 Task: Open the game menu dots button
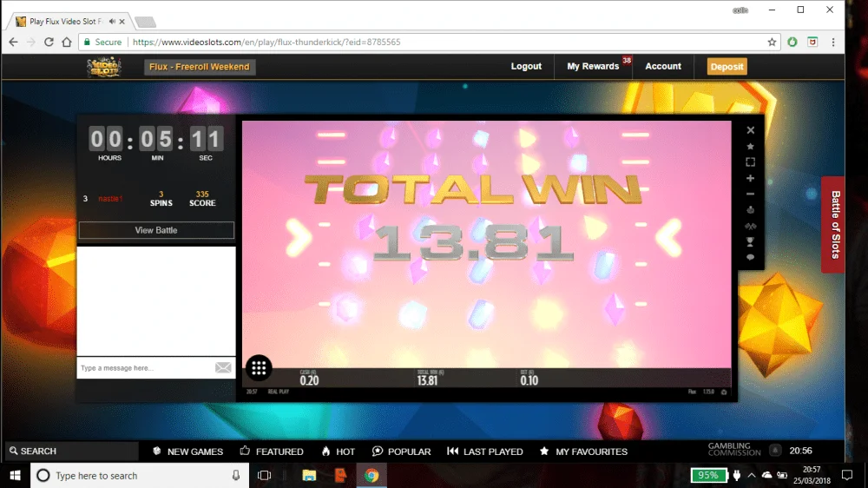coord(259,368)
